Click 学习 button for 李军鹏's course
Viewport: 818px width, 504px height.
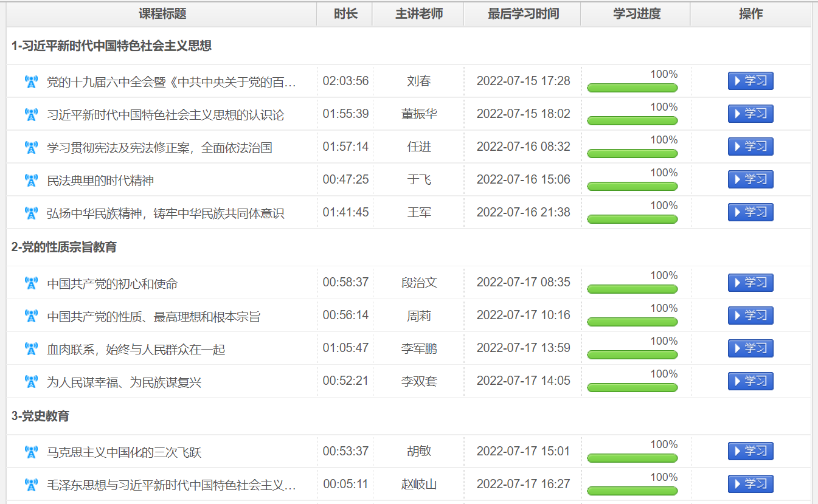coord(750,348)
